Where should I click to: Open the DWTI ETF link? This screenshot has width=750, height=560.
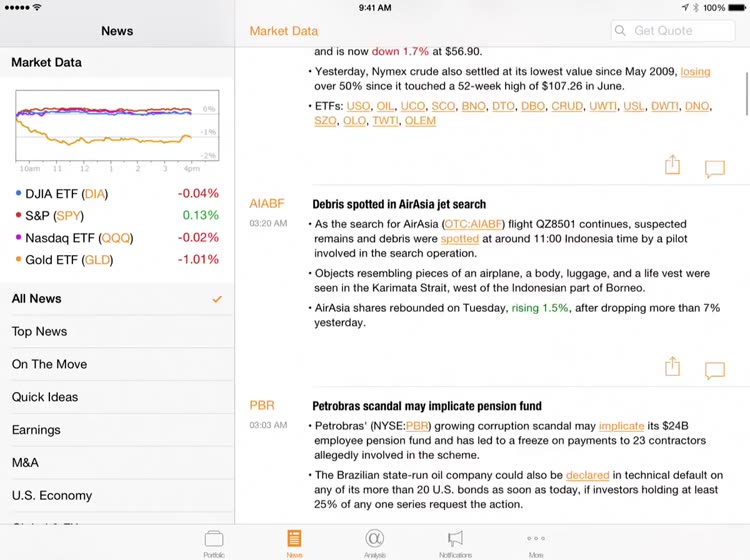664,106
